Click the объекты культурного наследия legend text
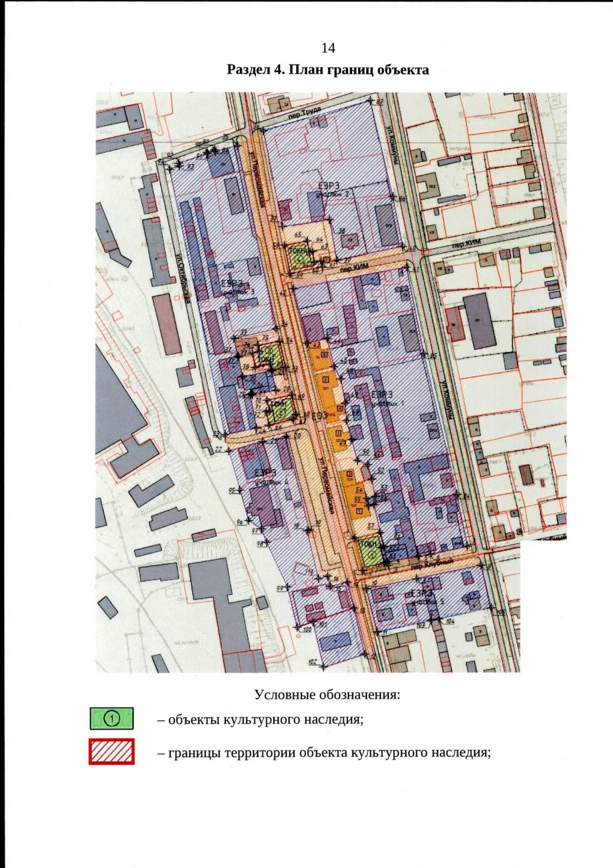 pos(261,719)
